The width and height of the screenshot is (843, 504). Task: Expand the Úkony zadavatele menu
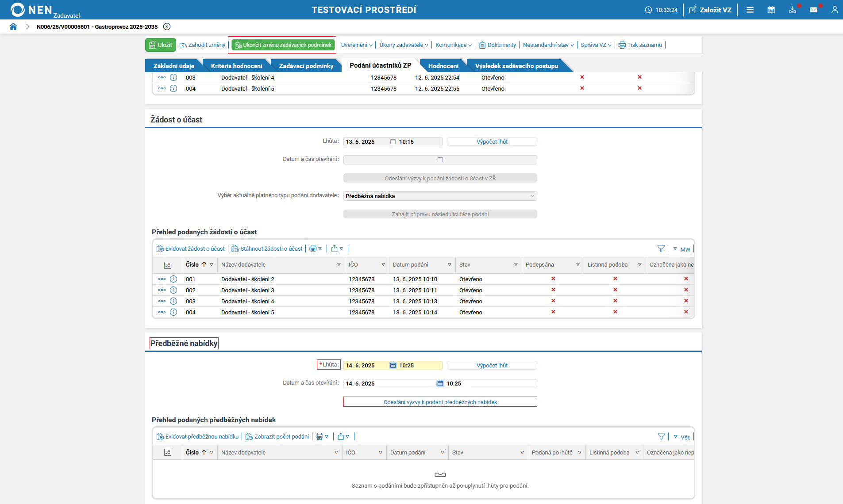click(x=404, y=45)
